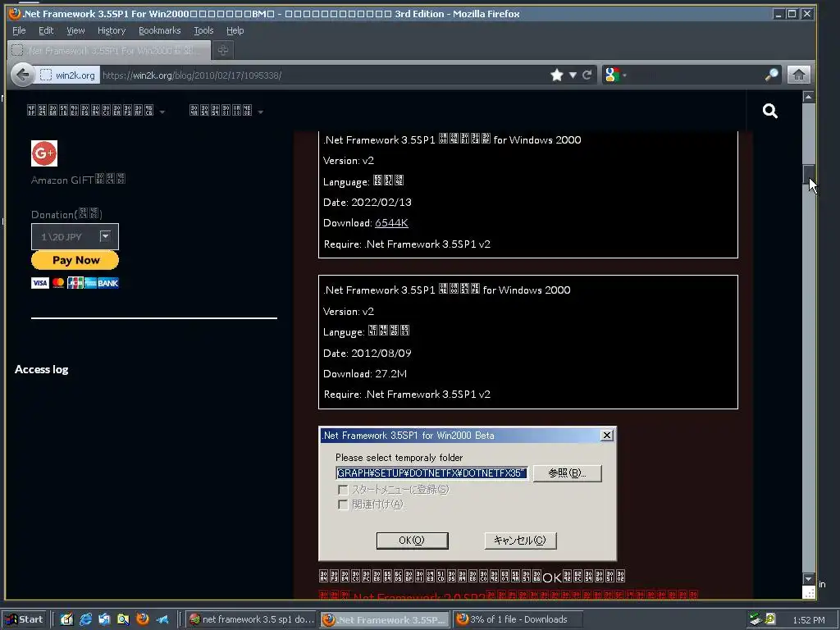The width and height of the screenshot is (840, 630).
Task: Open a new tab with the plus button
Action: pos(223,50)
